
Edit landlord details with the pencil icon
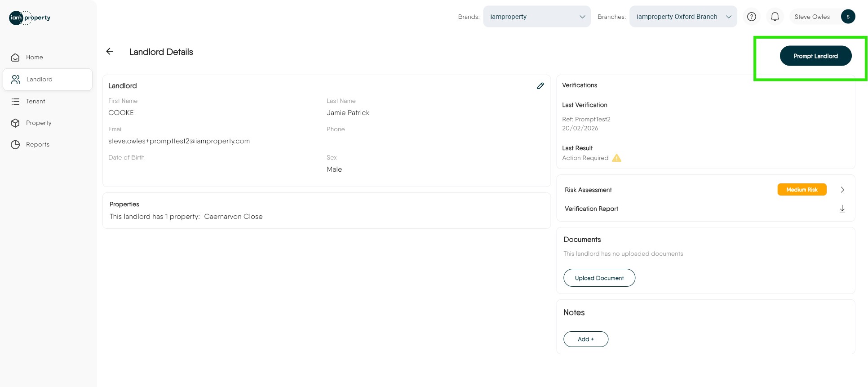(540, 86)
